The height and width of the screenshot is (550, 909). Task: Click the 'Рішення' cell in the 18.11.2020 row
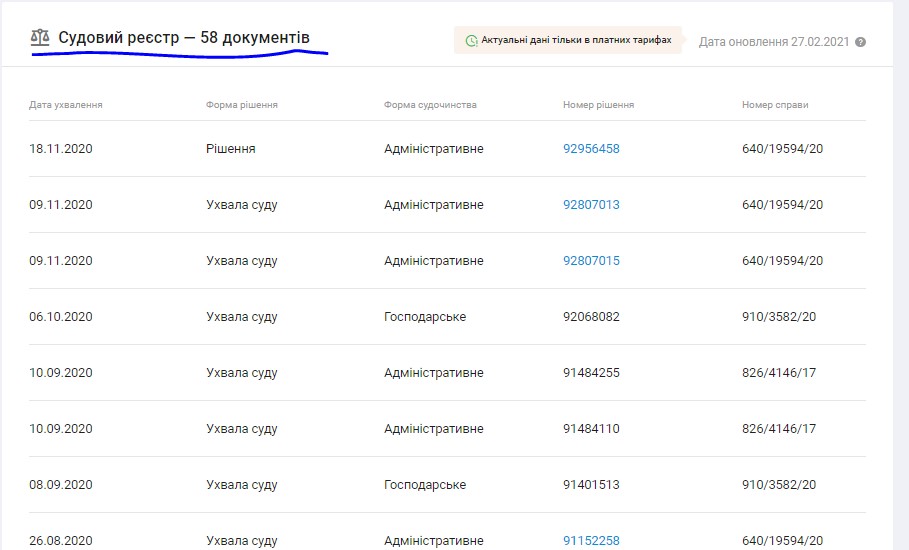(x=230, y=149)
